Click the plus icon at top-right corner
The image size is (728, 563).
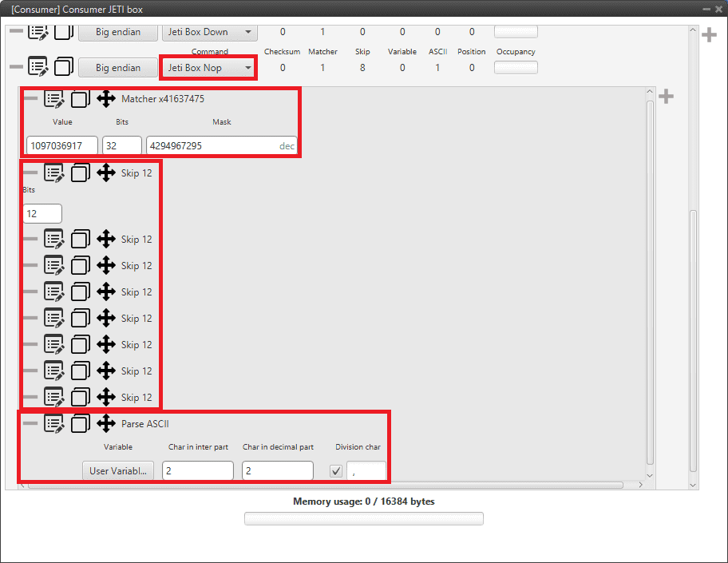click(708, 35)
